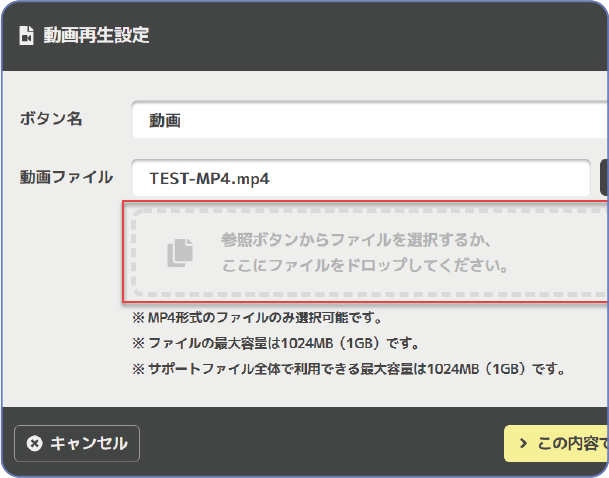Click the TEST-MP4.mp4 file name field
Viewport: 609px width, 478px height.
(x=360, y=179)
